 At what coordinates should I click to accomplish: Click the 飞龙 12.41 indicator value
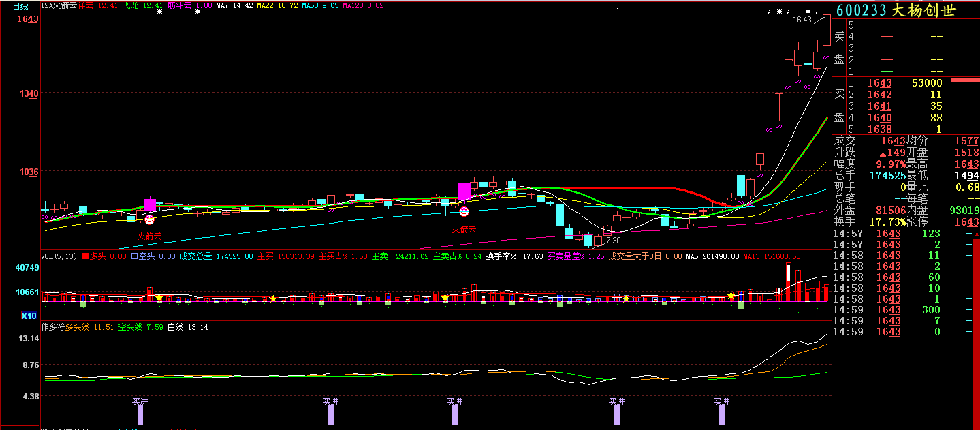tap(143, 5)
